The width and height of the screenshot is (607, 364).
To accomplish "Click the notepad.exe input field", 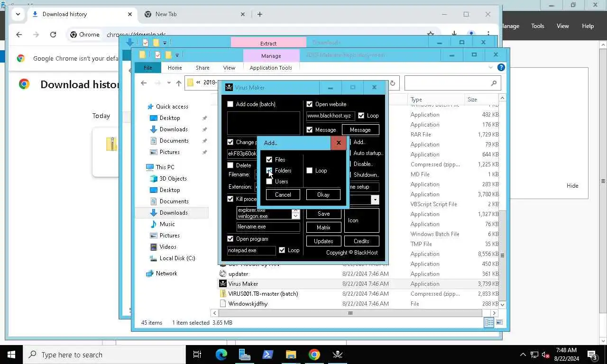I will coord(251,250).
